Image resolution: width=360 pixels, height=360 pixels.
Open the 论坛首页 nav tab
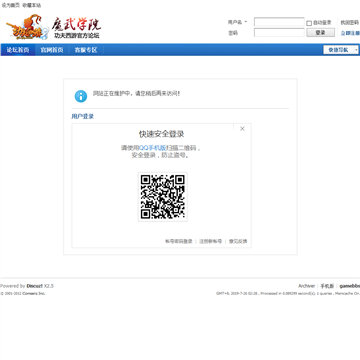pos(18,50)
